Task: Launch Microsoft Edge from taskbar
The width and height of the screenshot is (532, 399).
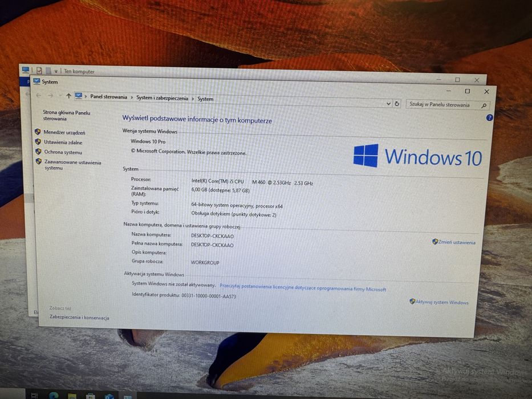Action: click(x=54, y=396)
